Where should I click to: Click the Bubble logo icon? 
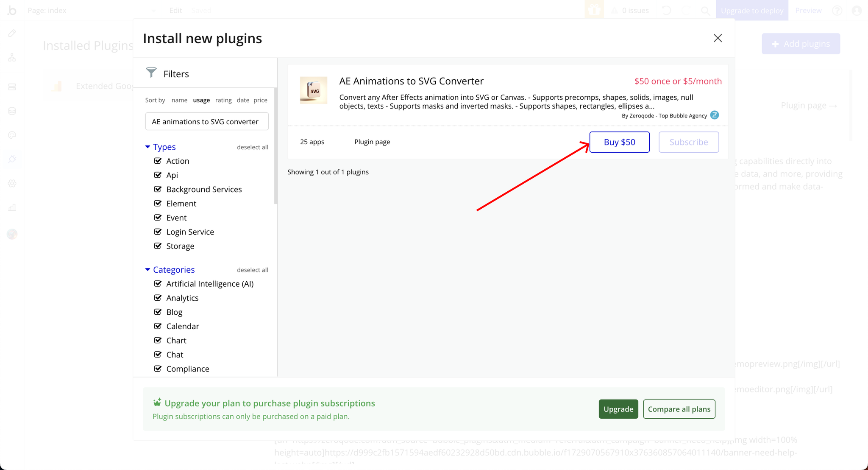click(12, 10)
